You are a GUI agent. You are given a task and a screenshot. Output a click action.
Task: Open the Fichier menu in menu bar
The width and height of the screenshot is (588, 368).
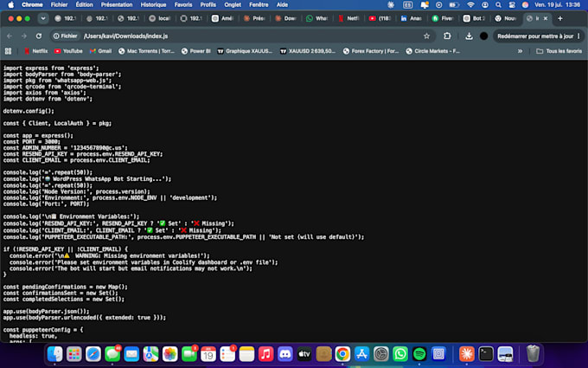(60, 5)
